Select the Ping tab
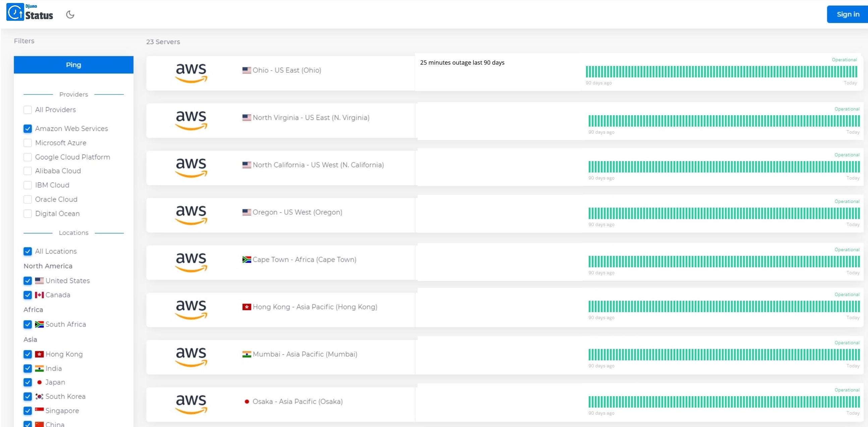Viewport: 868px width, 427px height. (73, 65)
